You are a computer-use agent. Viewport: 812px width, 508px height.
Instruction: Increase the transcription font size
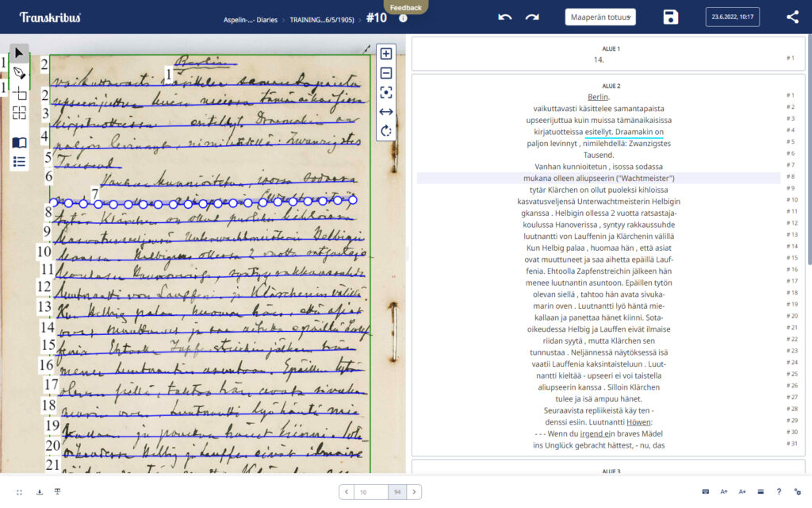tap(724, 491)
